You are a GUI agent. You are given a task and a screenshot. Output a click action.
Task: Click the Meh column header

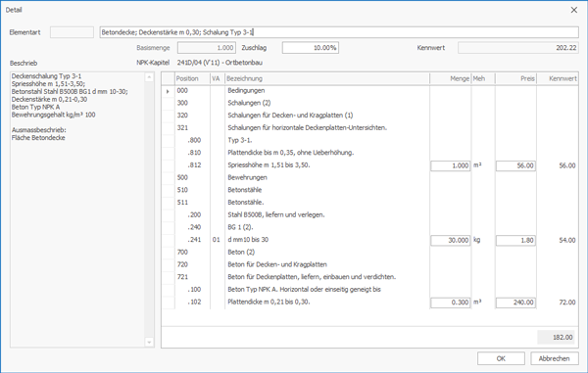[483, 78]
